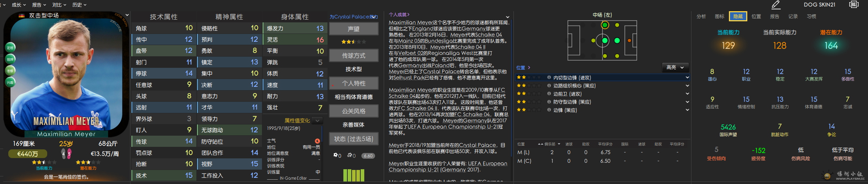Click the 声望 button
The width and height of the screenshot is (868, 184).
(353, 29)
